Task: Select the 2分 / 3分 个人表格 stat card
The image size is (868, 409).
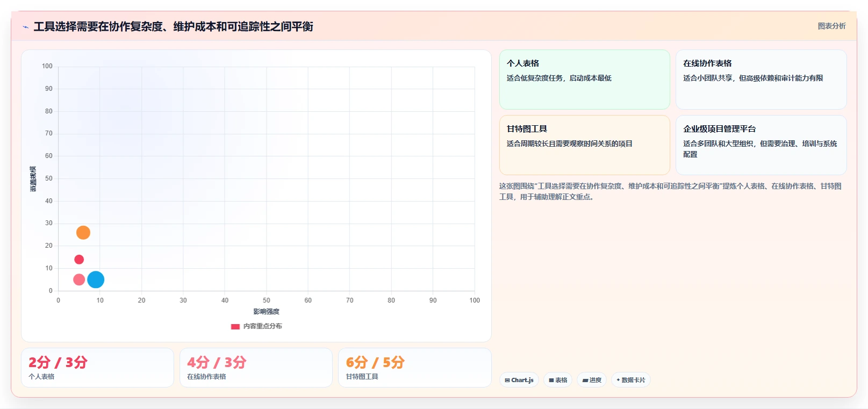Action: point(97,368)
